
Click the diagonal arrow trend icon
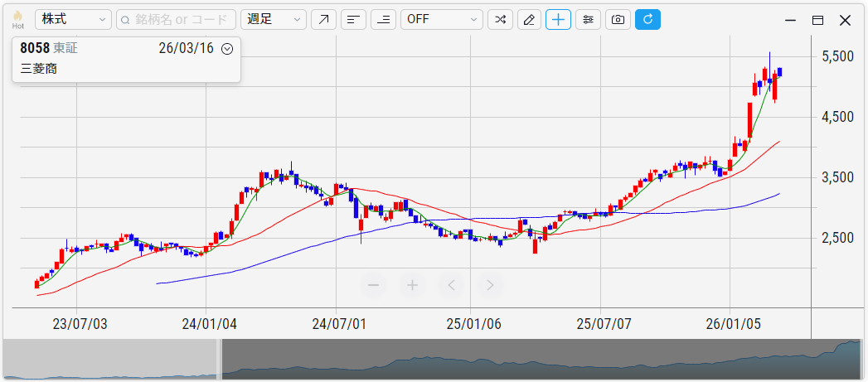coord(323,20)
